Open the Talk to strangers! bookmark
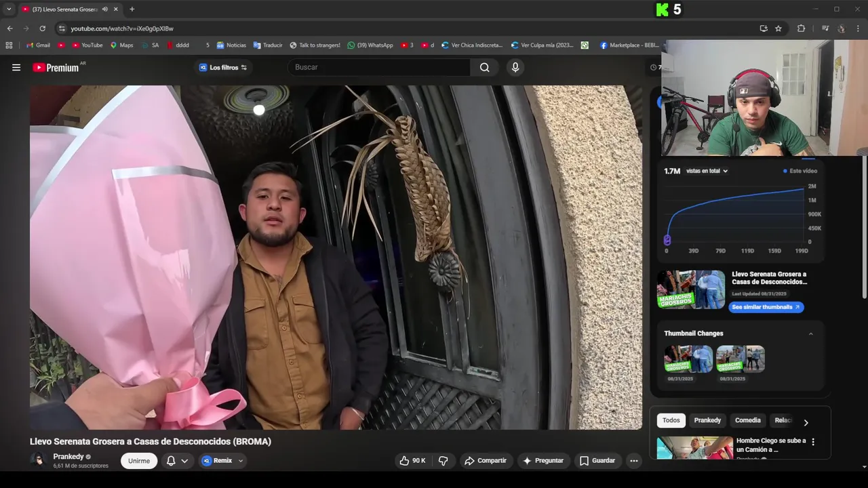The height and width of the screenshot is (488, 868). pos(315,45)
